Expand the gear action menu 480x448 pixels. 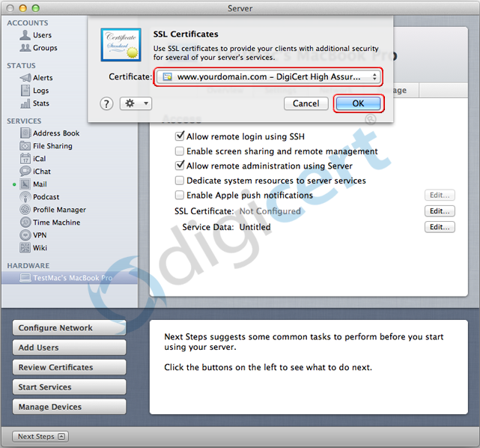(x=136, y=103)
